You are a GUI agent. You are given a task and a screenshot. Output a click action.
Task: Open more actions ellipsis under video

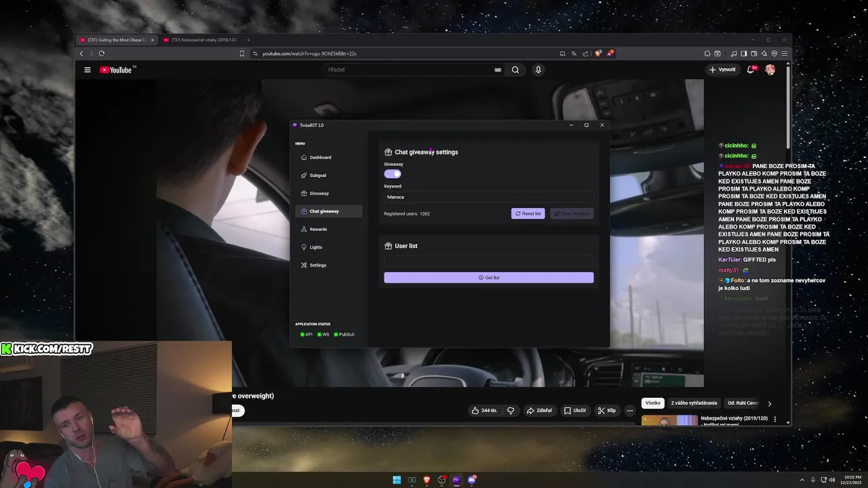click(x=630, y=410)
